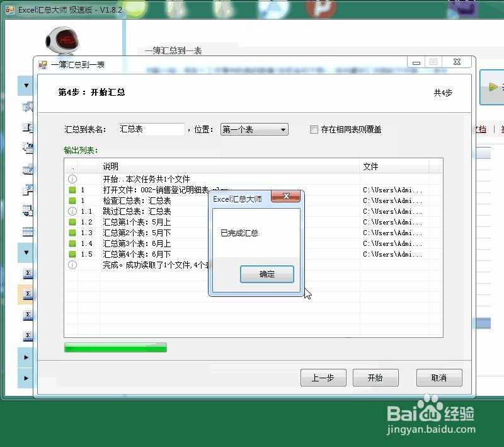Select row 完成。成功读取了1个文件
This screenshot has height=447, width=504.
coord(253,265)
